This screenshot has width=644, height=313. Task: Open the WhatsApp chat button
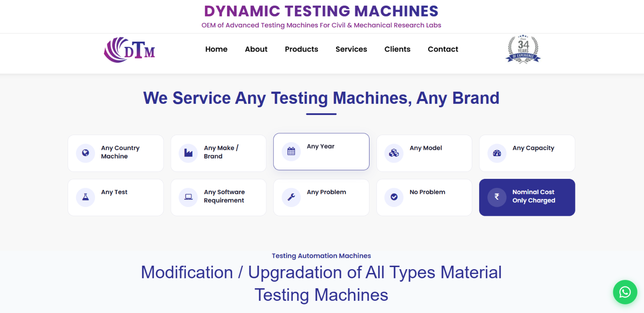pos(625,292)
